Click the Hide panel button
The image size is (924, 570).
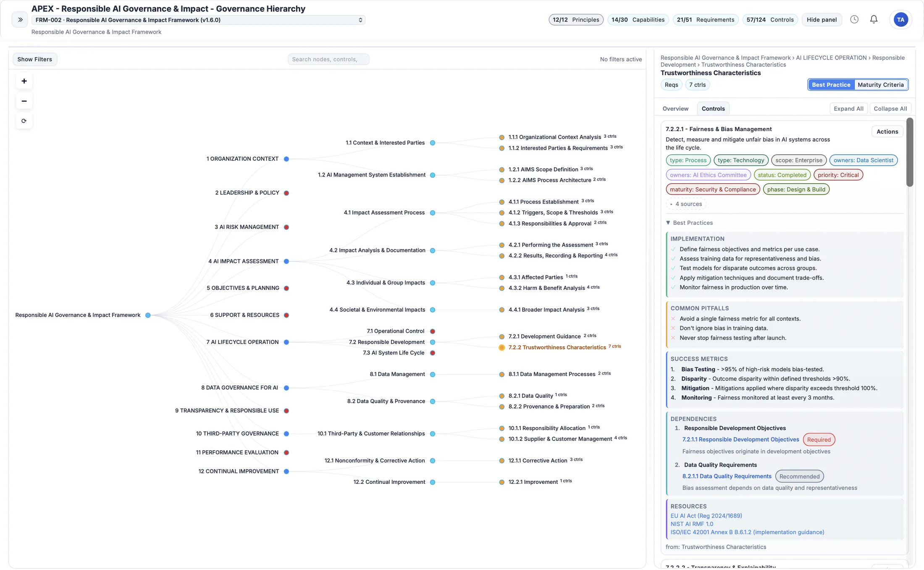pos(822,20)
